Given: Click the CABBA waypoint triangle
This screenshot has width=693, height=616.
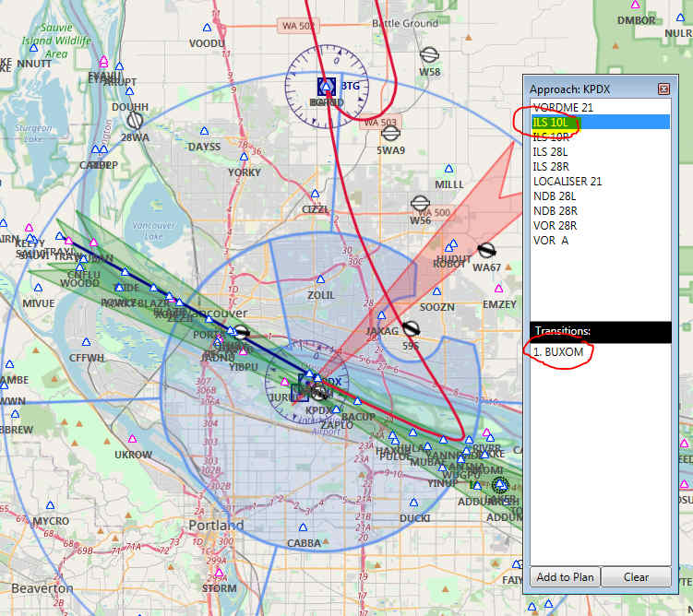Looking at the screenshot, I should (303, 527).
